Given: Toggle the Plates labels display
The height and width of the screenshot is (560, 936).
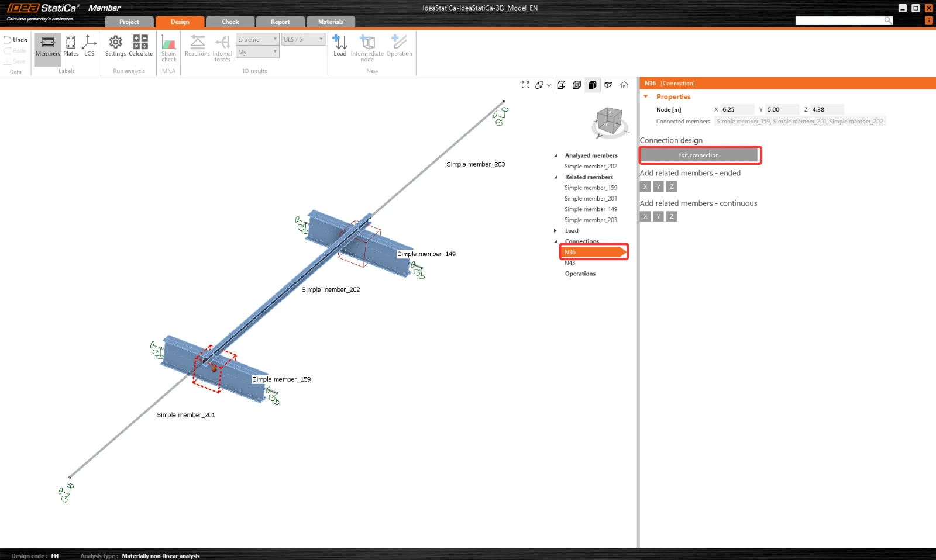Looking at the screenshot, I should [71, 46].
